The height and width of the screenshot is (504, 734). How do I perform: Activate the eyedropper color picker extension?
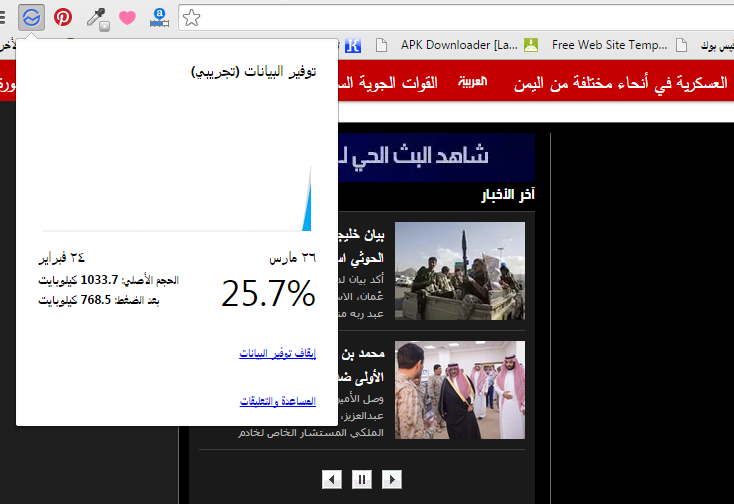[x=97, y=19]
